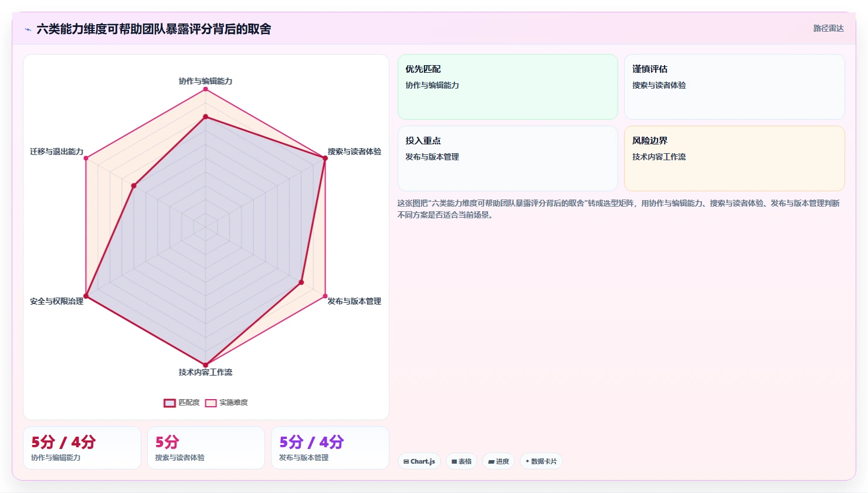Viewport: 868px width, 493px height.
Task: Click the 5分 stat card for 搜索与读者体验
Action: (206, 448)
